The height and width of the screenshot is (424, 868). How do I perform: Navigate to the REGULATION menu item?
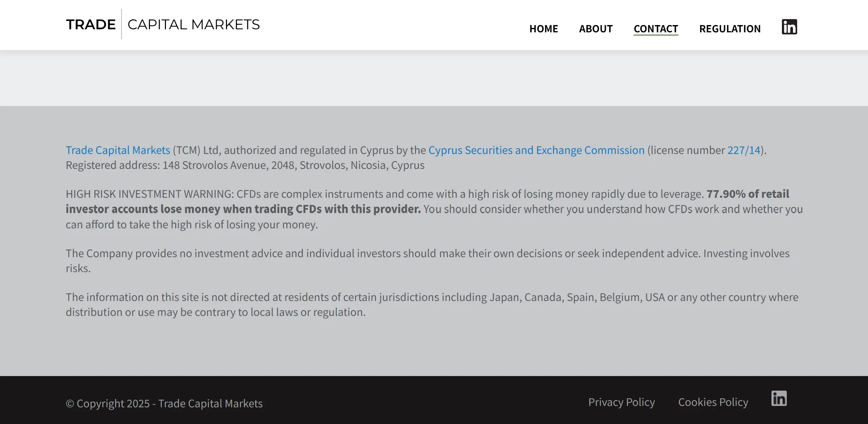click(730, 29)
